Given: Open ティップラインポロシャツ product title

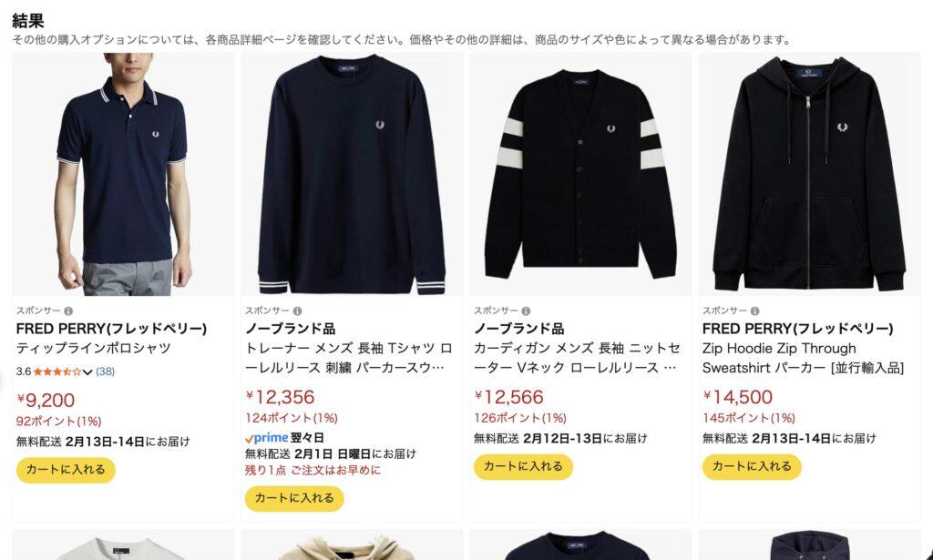Looking at the screenshot, I should 94,349.
